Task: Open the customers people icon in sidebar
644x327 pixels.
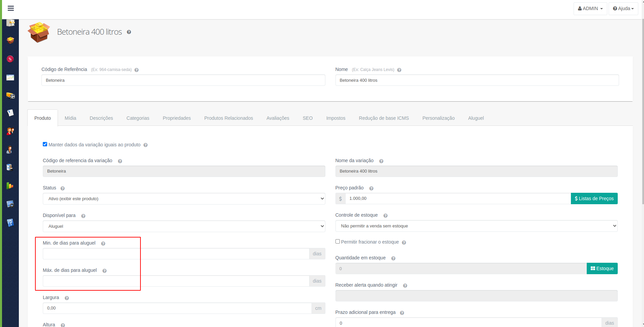Action: click(10, 131)
